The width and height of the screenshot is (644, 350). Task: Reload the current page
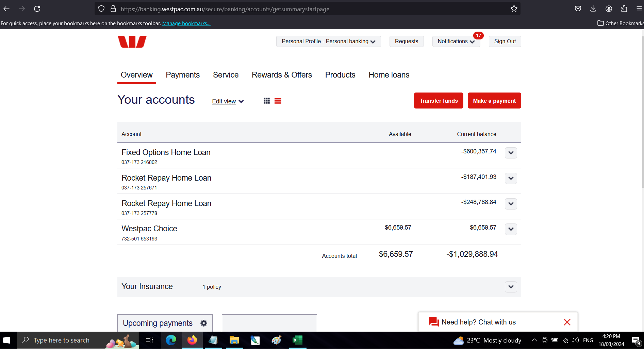[x=37, y=9]
